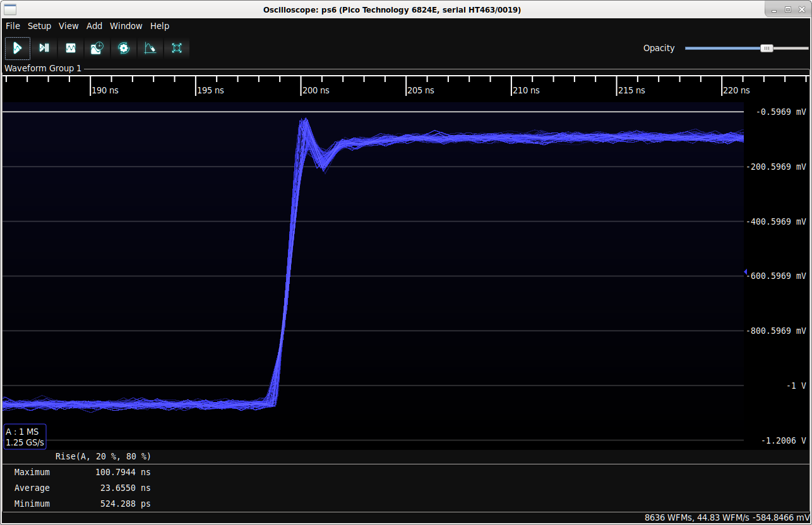Click the 190 ns timeline label
Viewport: 812px width, 525px height.
point(105,90)
